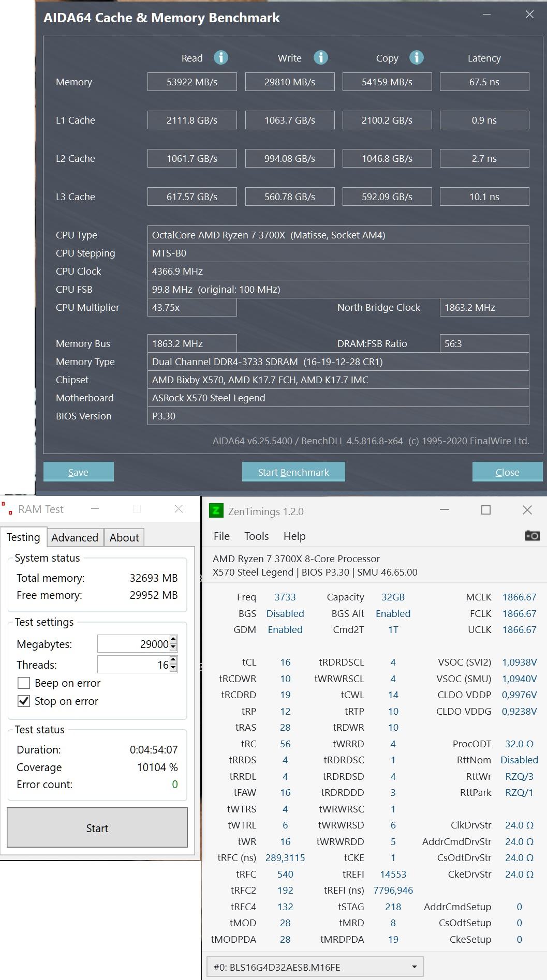Enable the Beep on error checkbox
547x980 pixels.
24,683
